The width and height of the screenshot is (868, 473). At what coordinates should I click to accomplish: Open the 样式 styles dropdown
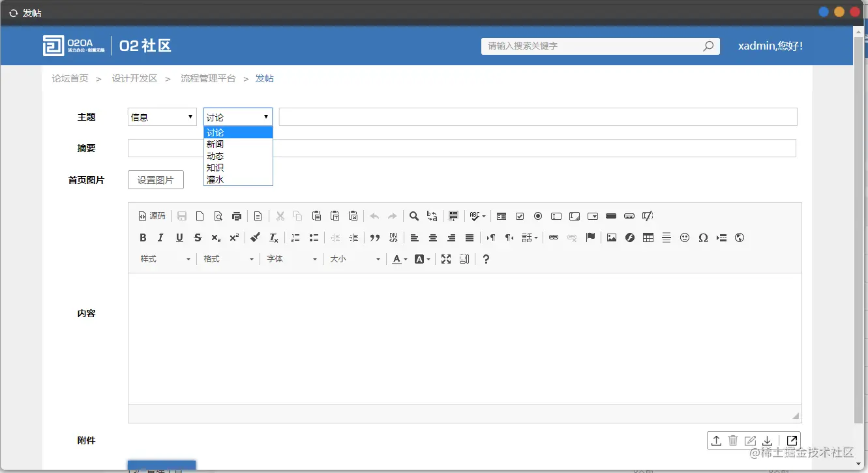[x=166, y=259]
